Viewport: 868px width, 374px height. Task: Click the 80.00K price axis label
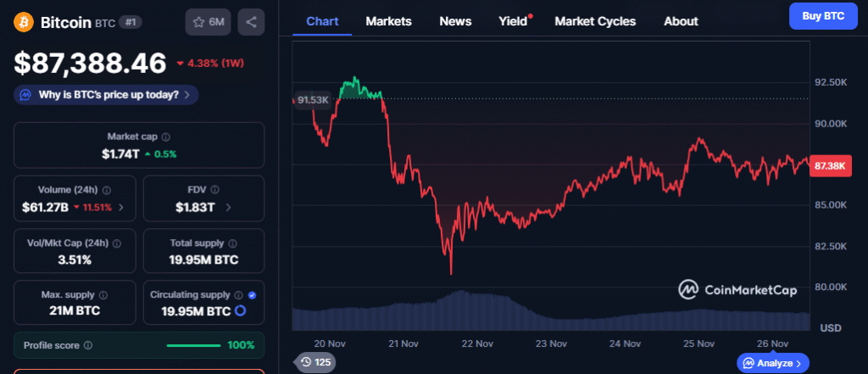click(831, 287)
